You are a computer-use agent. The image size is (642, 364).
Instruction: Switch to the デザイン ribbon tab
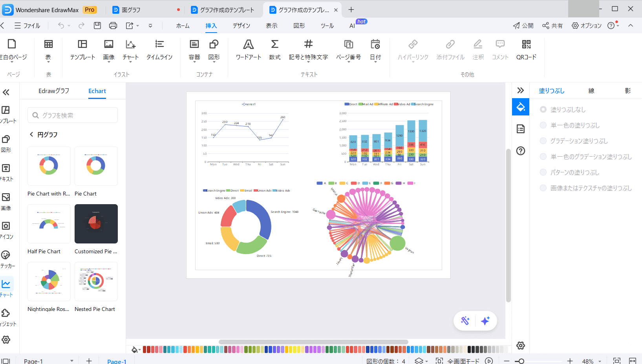tap(241, 26)
